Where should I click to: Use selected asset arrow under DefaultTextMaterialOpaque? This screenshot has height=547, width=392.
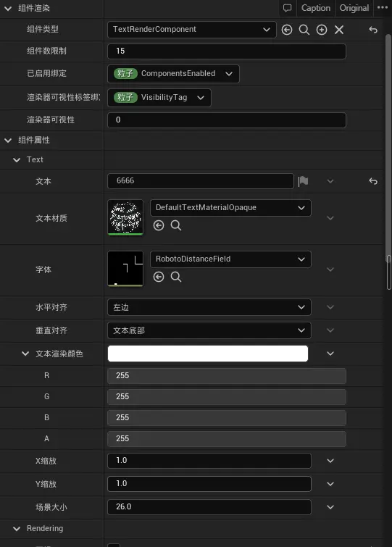tap(159, 225)
